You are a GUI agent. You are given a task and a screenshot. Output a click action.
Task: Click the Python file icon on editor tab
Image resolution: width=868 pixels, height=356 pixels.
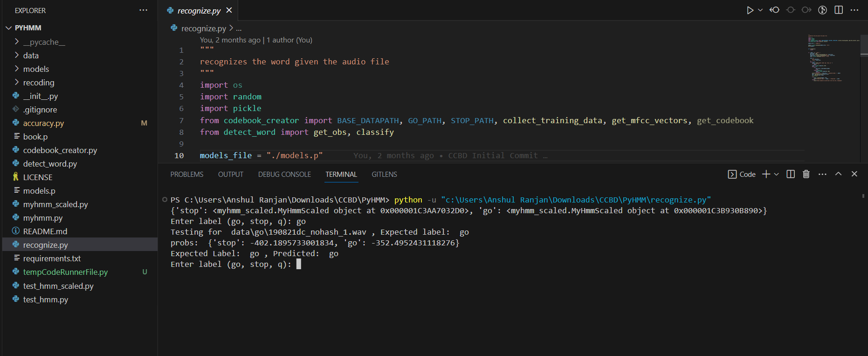click(170, 10)
